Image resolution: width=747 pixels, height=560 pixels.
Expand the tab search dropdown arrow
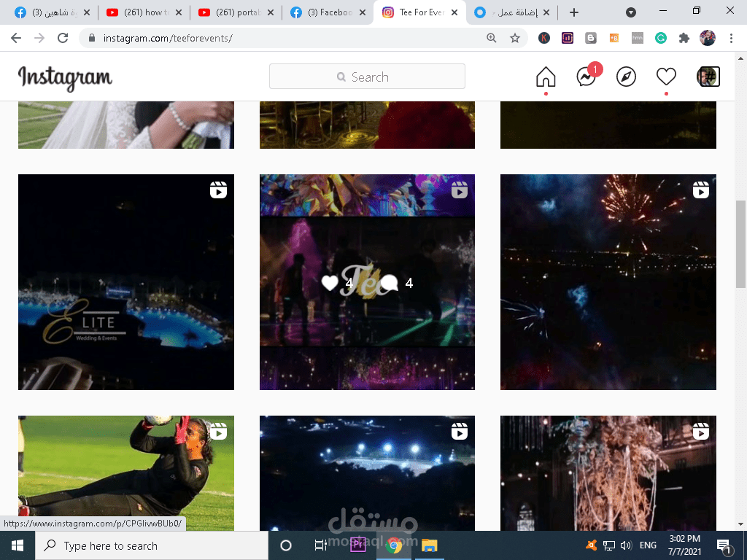click(x=631, y=12)
